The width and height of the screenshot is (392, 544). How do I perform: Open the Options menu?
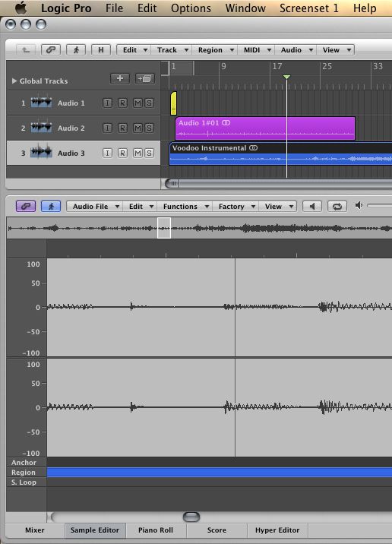[191, 8]
